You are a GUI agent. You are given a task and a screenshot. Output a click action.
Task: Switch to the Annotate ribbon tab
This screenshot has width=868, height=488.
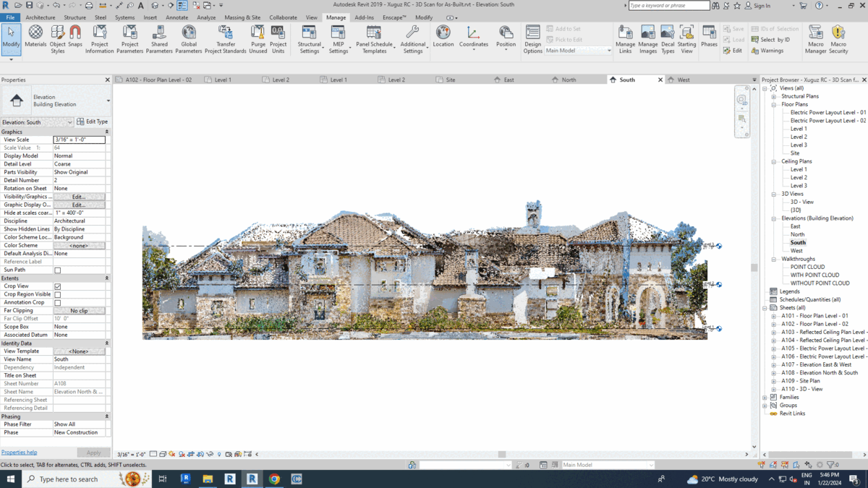176,17
